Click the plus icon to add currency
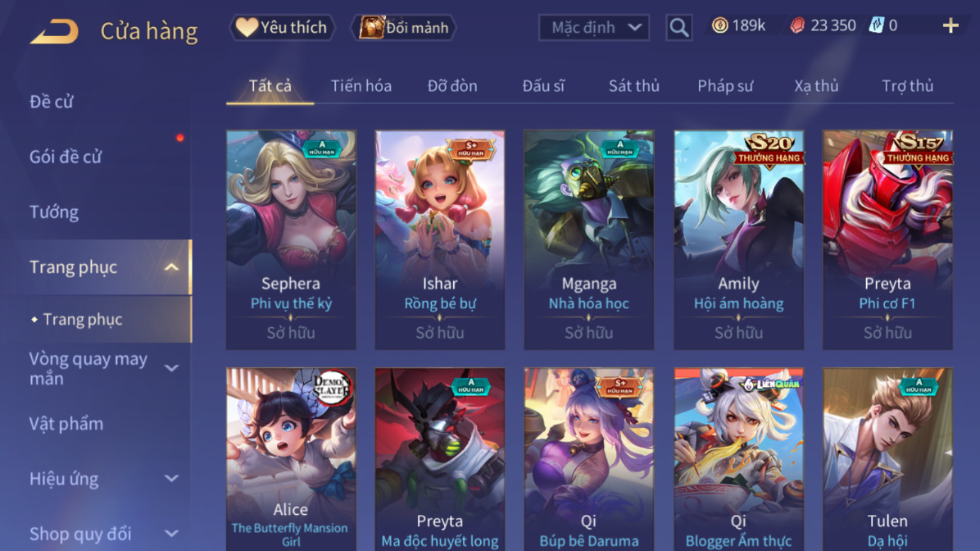 (951, 25)
